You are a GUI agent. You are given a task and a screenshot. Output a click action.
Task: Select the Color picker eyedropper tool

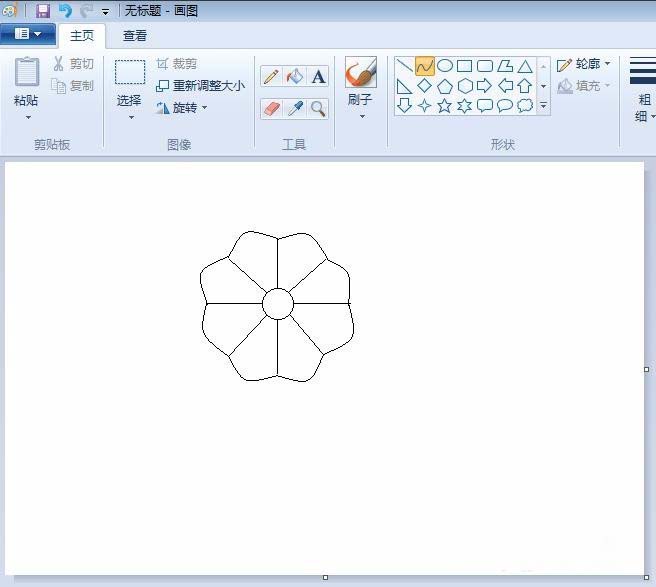(x=295, y=109)
